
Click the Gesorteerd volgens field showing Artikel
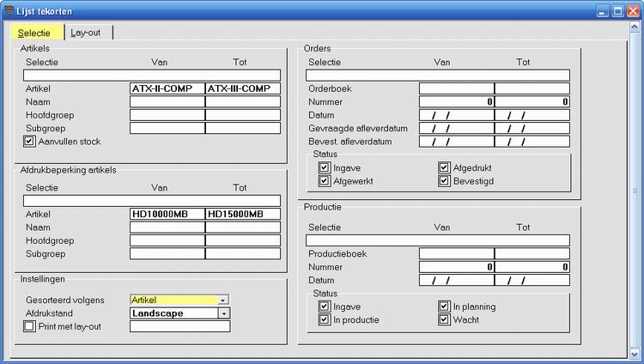173,300
